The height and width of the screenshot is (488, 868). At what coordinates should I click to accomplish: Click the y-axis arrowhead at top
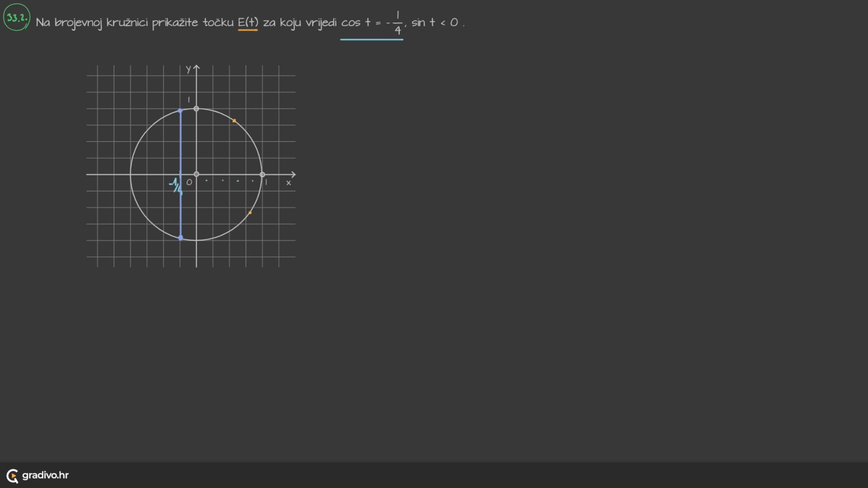pos(196,67)
